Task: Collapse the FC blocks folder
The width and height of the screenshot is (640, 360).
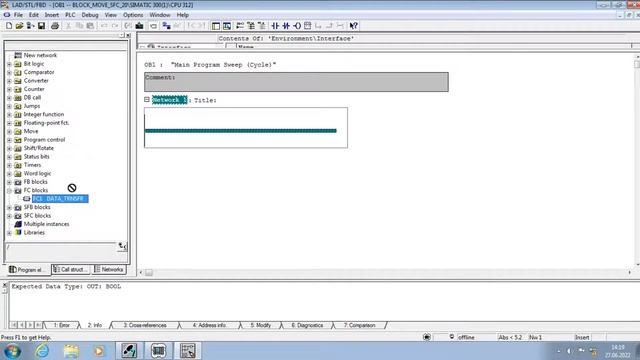Action: [9, 191]
